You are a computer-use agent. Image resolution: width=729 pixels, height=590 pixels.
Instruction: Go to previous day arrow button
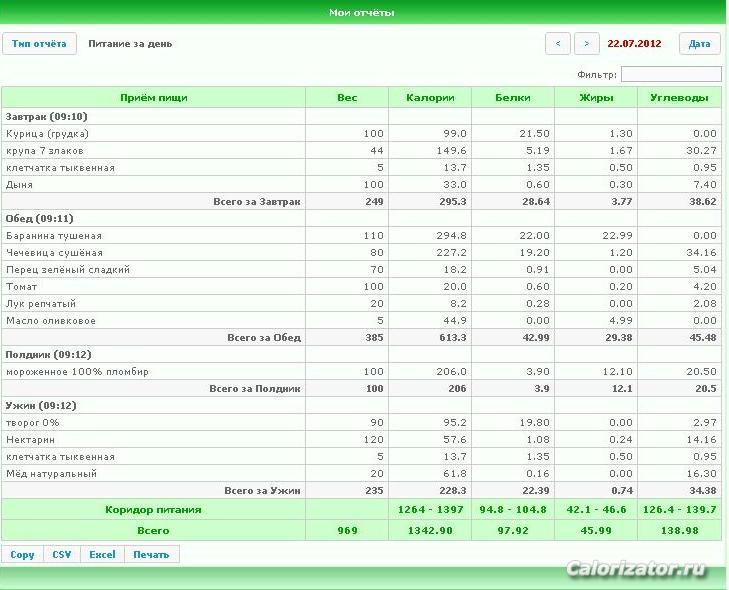[557, 44]
